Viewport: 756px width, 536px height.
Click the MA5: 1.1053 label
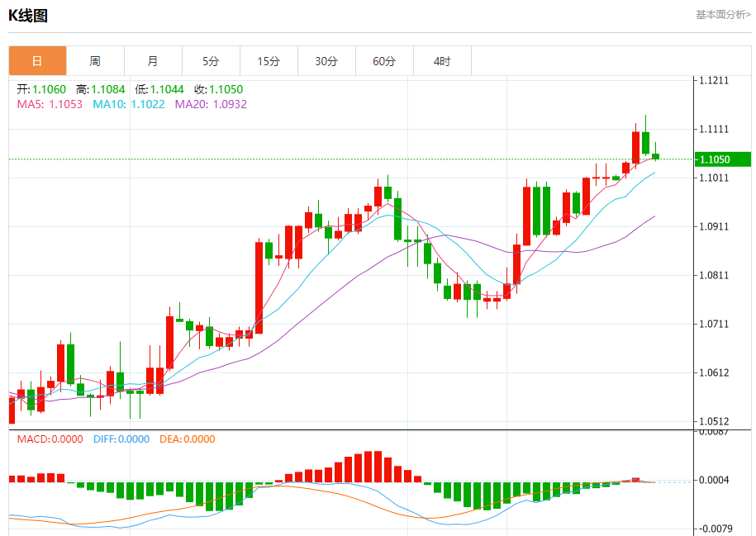(x=50, y=104)
